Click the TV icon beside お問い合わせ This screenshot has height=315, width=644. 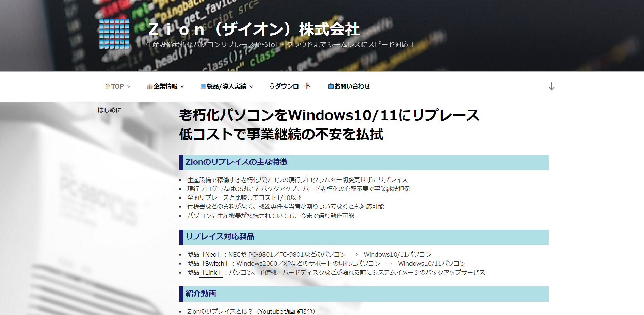point(331,86)
